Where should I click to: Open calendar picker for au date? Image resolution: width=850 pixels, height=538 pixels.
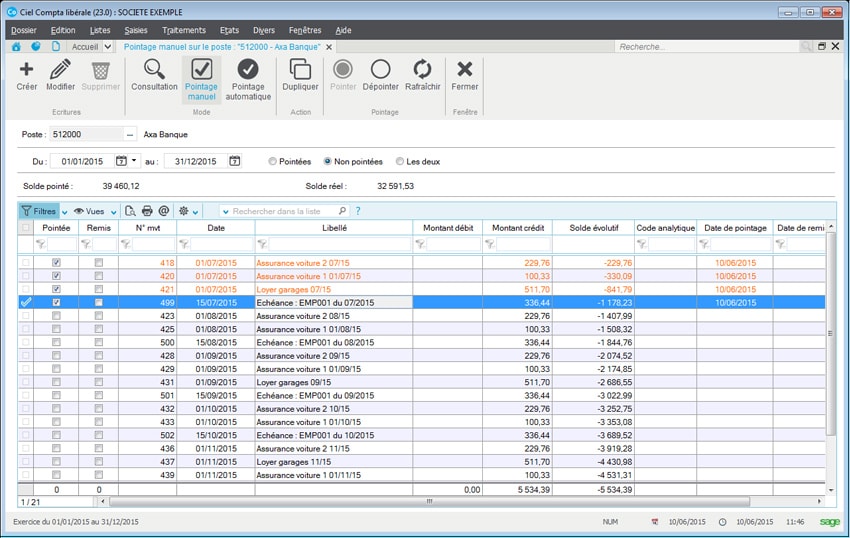[x=234, y=161]
